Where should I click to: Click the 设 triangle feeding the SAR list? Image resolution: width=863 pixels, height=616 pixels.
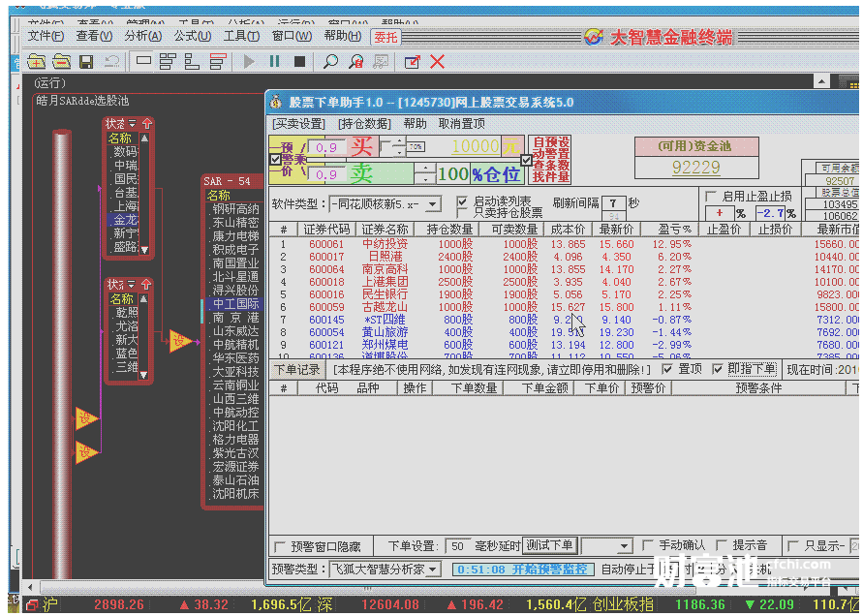[180, 341]
